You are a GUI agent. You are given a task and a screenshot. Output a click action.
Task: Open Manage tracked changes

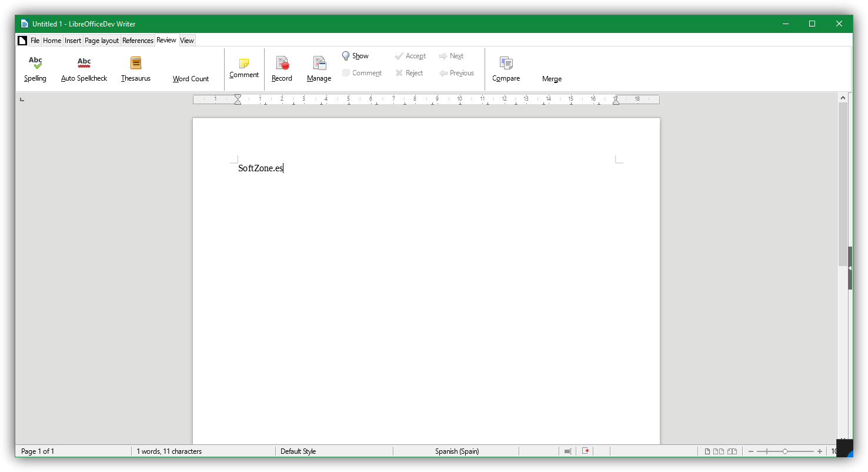tap(319, 69)
